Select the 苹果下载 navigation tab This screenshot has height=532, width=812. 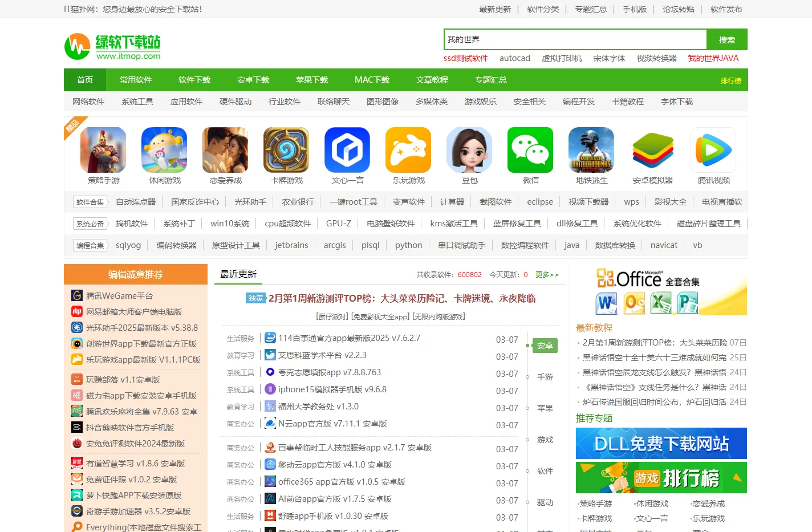pyautogui.click(x=312, y=80)
